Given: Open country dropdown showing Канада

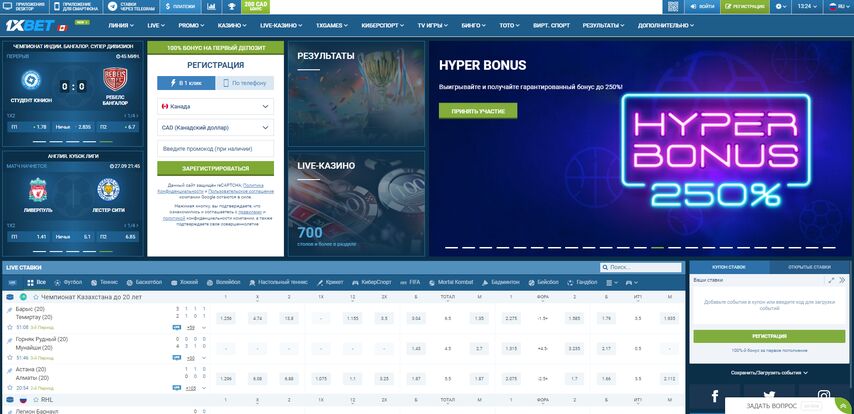Looking at the screenshot, I should [216, 106].
